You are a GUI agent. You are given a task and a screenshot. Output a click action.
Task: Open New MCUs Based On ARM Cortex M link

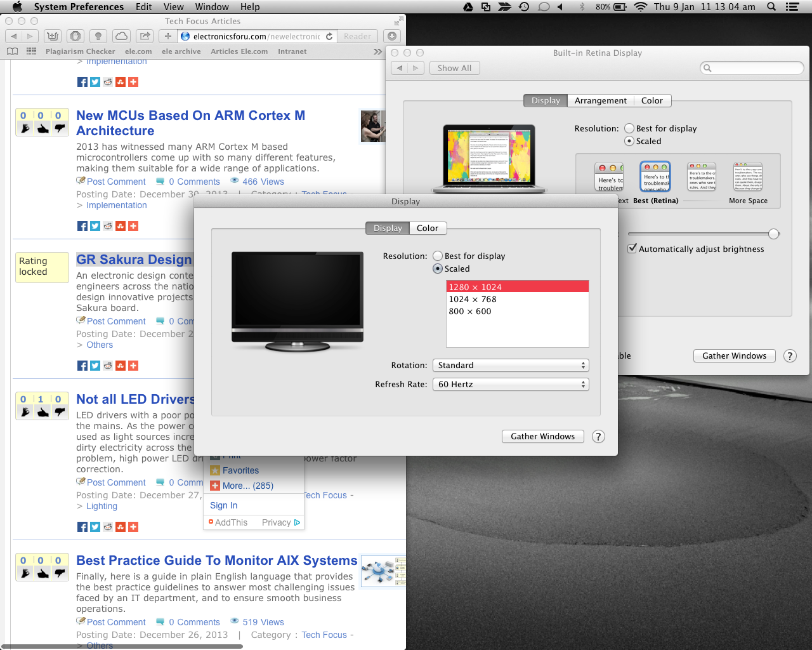[191, 123]
